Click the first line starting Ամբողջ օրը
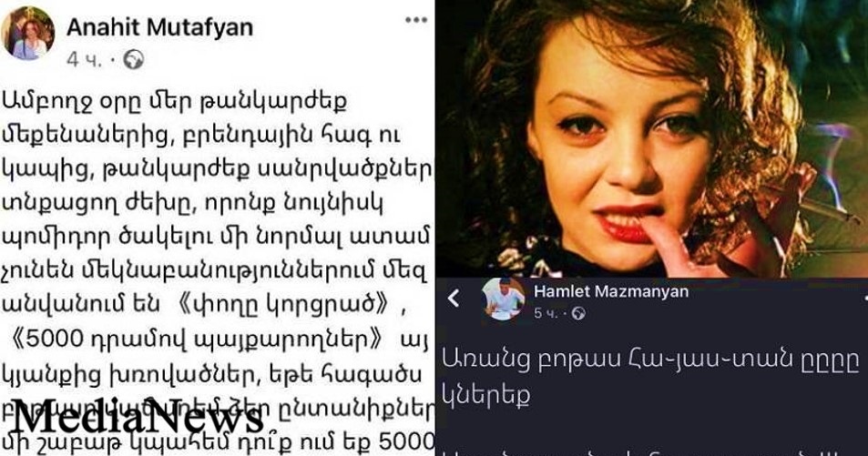 [x=176, y=104]
